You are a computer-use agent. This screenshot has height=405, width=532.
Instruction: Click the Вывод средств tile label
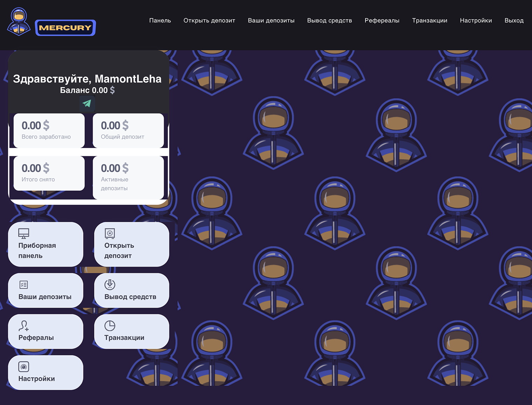[130, 297]
